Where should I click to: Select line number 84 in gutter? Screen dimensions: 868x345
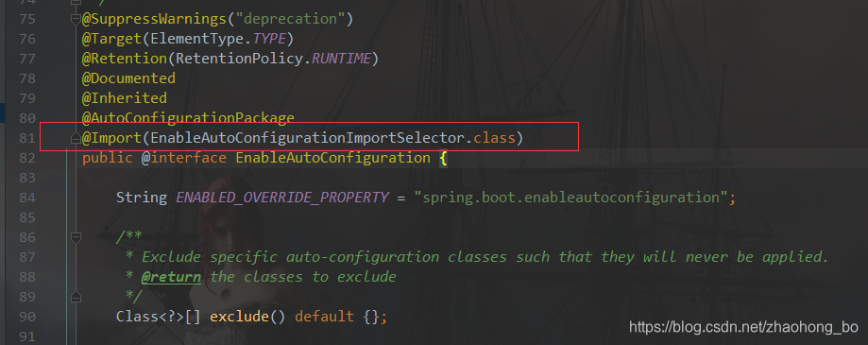tap(27, 198)
